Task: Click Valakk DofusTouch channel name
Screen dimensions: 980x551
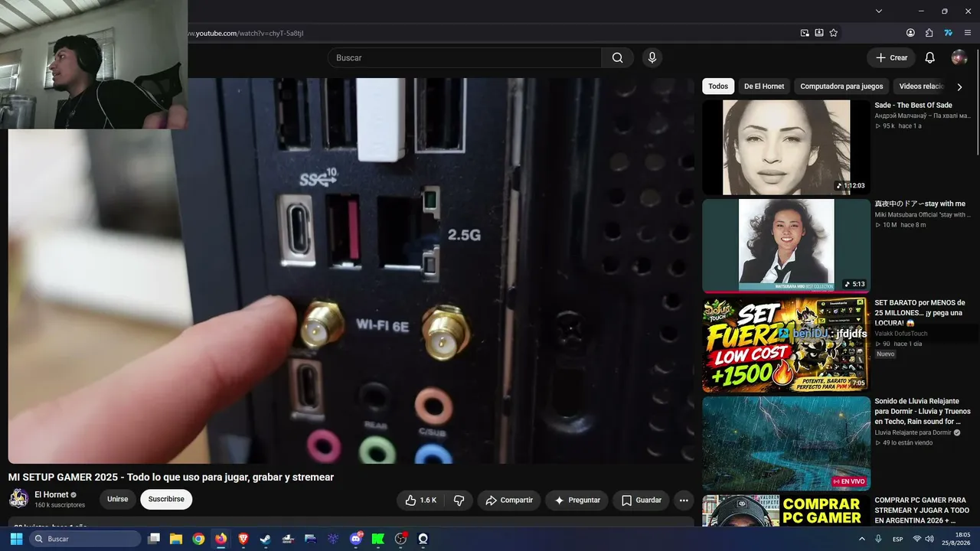Action: tap(901, 334)
